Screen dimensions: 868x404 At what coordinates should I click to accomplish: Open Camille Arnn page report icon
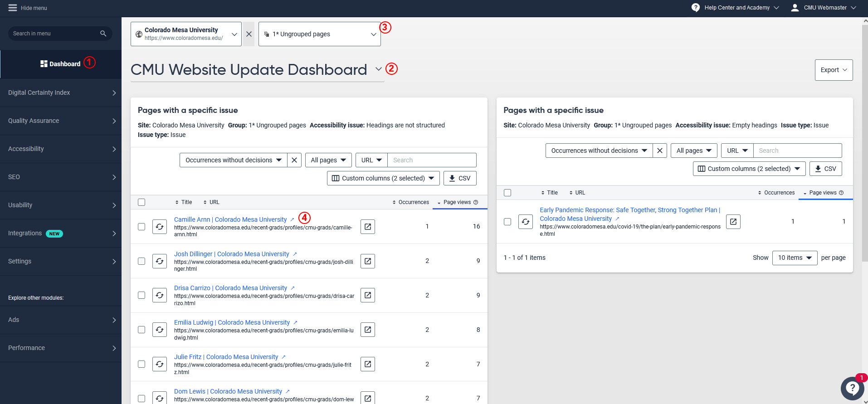pyautogui.click(x=368, y=227)
